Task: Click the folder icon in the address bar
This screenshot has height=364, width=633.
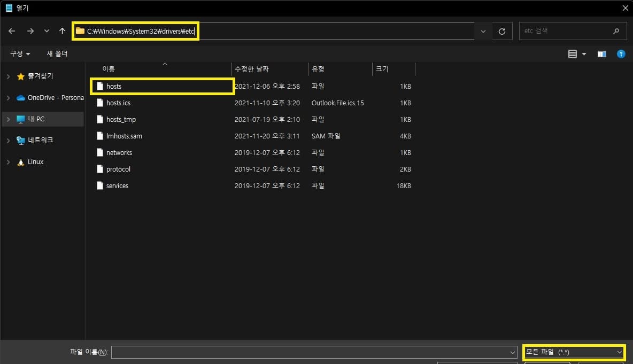Action: pos(80,31)
